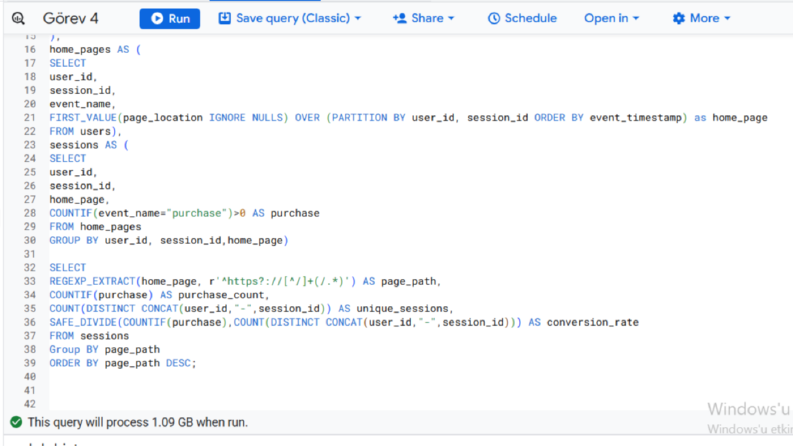Click 'home_pages AS (' on line 16
793x446 pixels.
coord(95,50)
